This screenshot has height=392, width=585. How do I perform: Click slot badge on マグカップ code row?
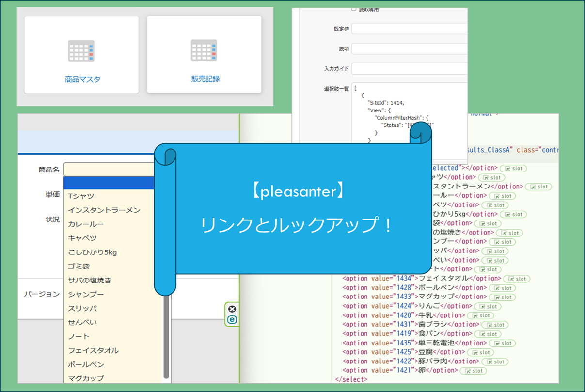tap(501, 297)
